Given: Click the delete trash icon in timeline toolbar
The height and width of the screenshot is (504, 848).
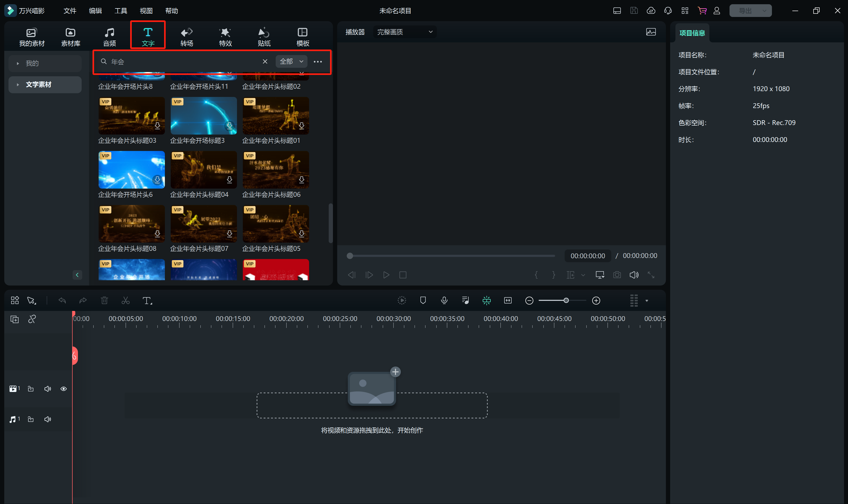Looking at the screenshot, I should [104, 301].
